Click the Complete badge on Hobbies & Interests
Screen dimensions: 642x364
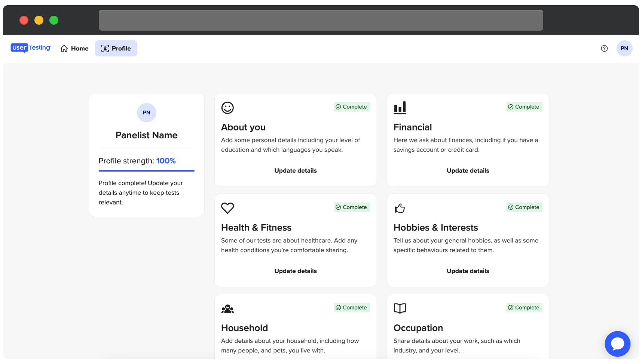525,207
